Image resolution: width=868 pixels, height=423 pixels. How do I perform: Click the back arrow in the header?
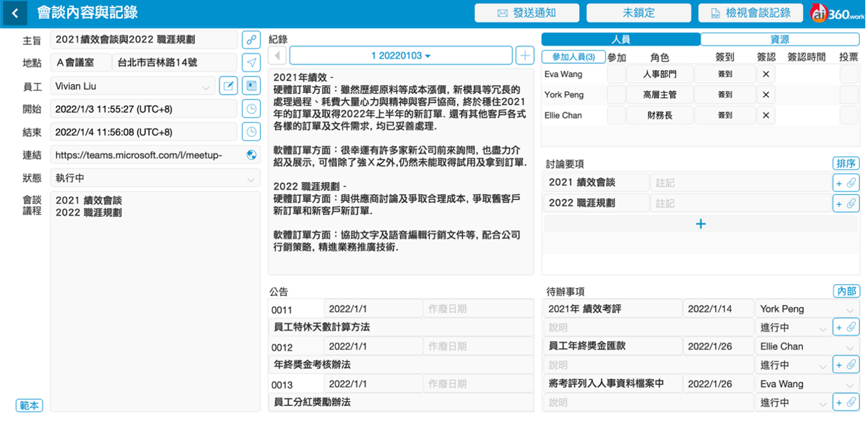pyautogui.click(x=14, y=13)
